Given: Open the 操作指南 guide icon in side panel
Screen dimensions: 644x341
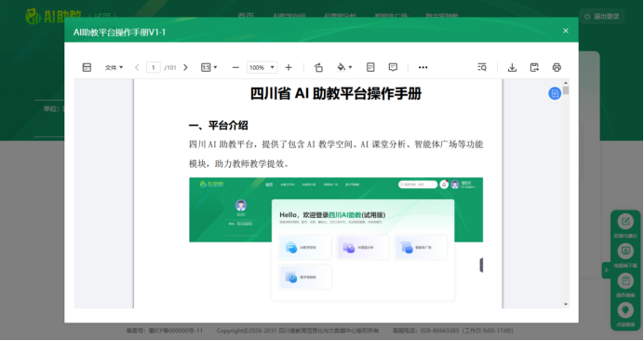Looking at the screenshot, I should [x=625, y=281].
